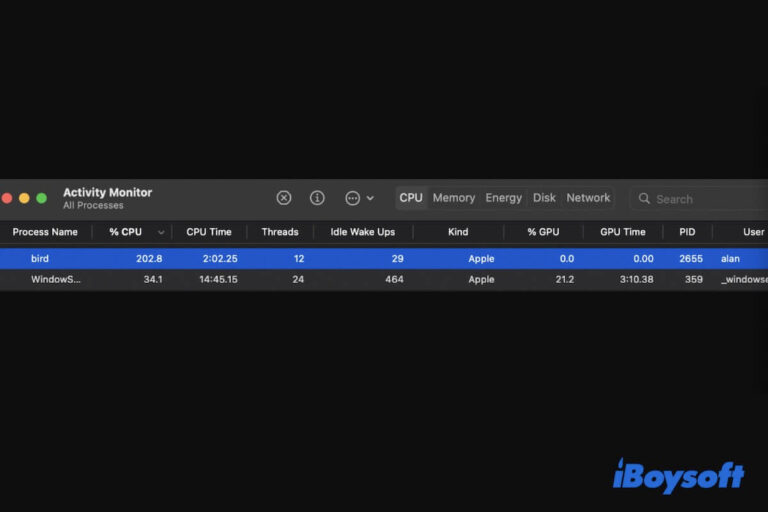Screen dimensions: 768x512
Task: Switch to the Memory tab
Action: (x=454, y=198)
